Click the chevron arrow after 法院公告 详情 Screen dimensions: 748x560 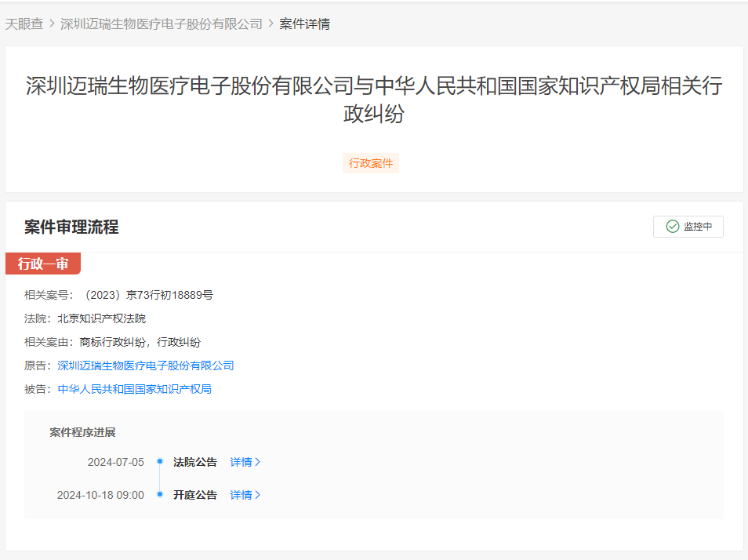click(259, 462)
